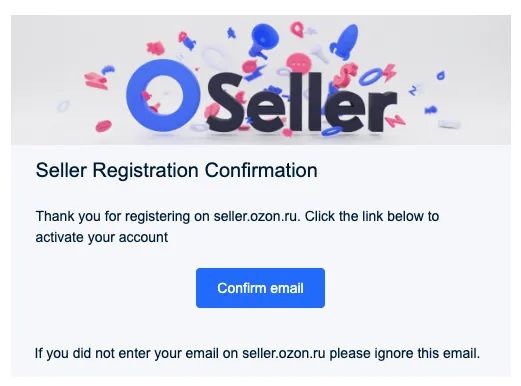Click the activate your account text
Viewport: 521px width, 386px height.
coord(102,237)
